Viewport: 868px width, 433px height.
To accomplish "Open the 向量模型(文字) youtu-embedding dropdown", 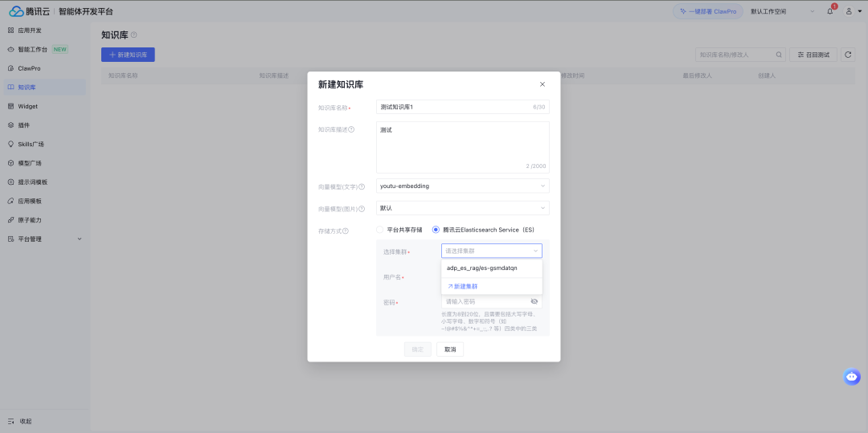I will 463,186.
